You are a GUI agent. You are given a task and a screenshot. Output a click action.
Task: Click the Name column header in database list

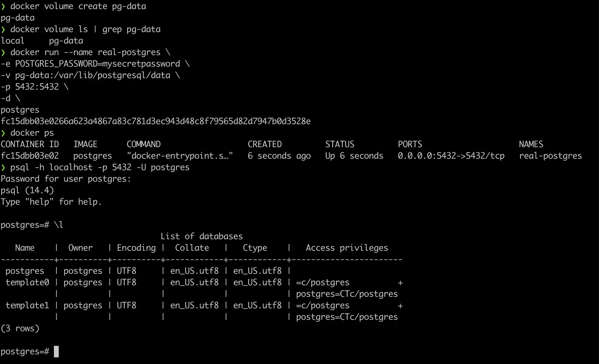click(x=25, y=247)
